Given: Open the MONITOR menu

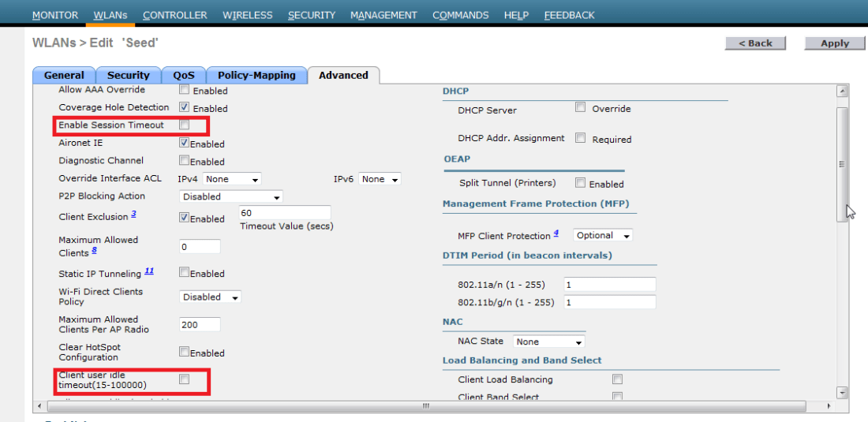Looking at the screenshot, I should tap(55, 15).
